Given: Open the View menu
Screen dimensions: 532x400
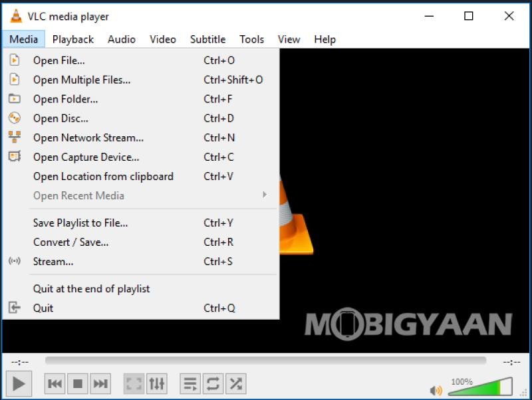Looking at the screenshot, I should pos(289,39).
